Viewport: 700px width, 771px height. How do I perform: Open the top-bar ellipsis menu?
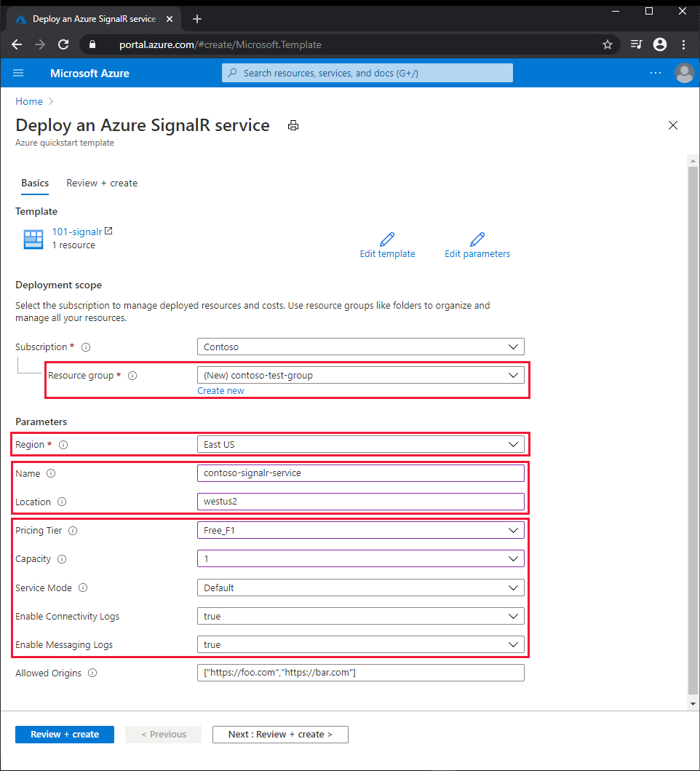[x=656, y=73]
